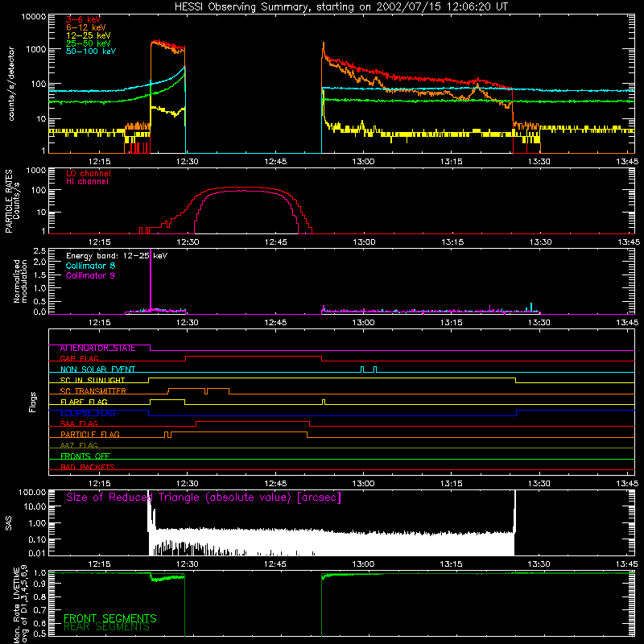
Task: Click the short PARTICLE_FLAG pulse before 12:30
Action: [x=166, y=435]
